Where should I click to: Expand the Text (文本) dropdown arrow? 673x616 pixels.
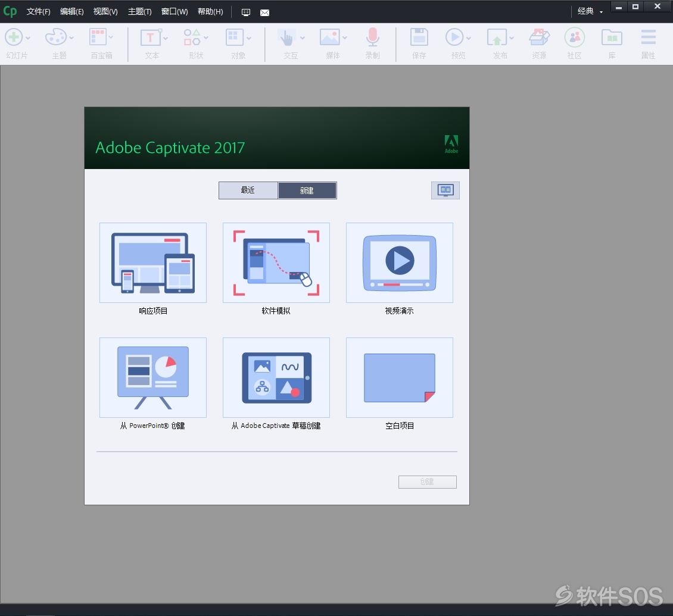click(x=166, y=38)
